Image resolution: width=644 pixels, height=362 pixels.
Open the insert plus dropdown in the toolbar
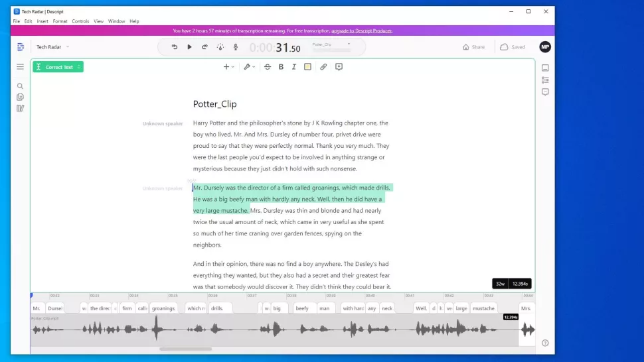click(x=228, y=67)
